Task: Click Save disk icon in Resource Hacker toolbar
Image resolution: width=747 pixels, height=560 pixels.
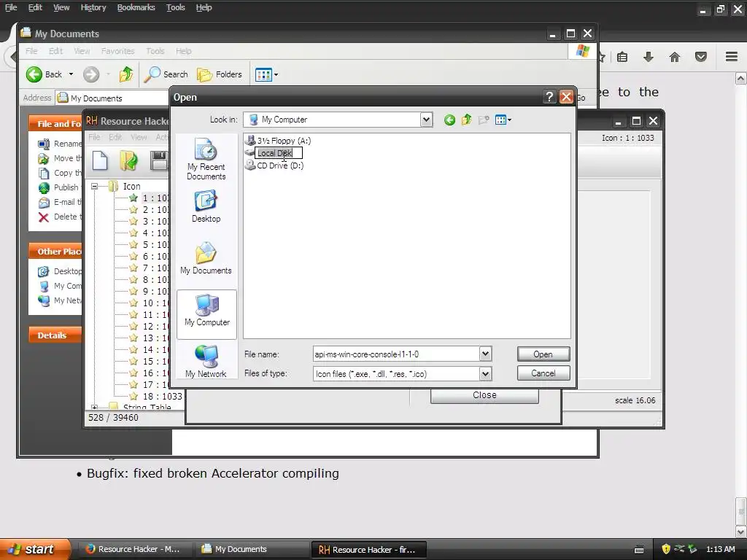Action: [158, 160]
